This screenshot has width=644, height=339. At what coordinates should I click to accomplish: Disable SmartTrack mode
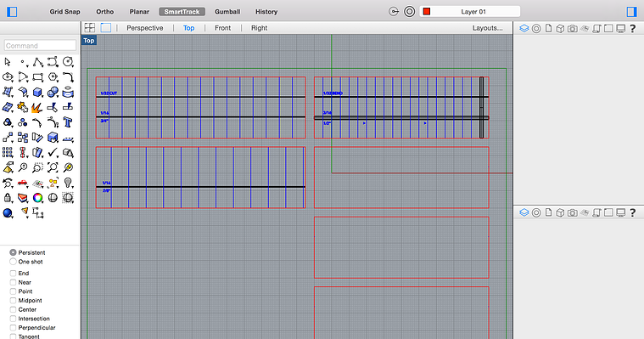(182, 12)
